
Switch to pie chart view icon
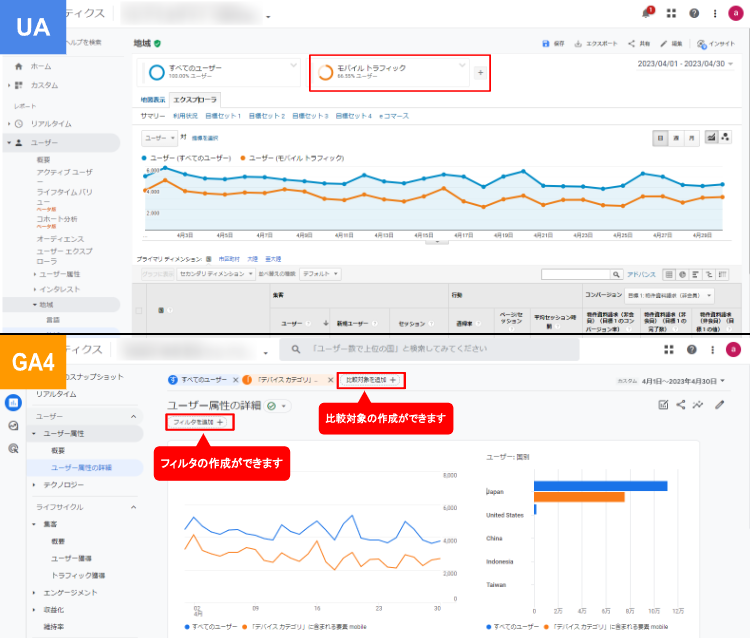tap(682, 275)
